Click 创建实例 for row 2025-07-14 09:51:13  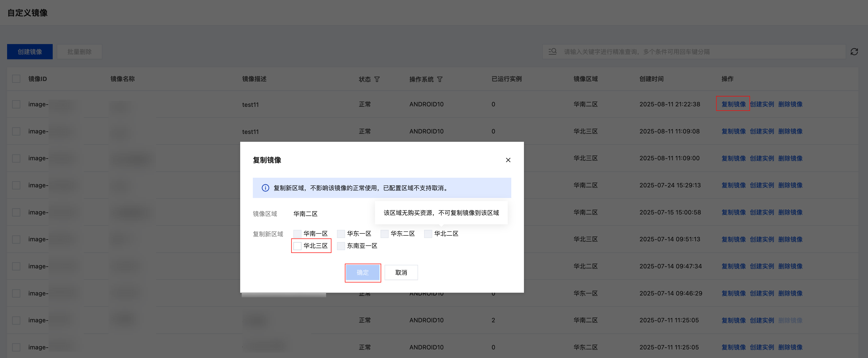point(762,239)
